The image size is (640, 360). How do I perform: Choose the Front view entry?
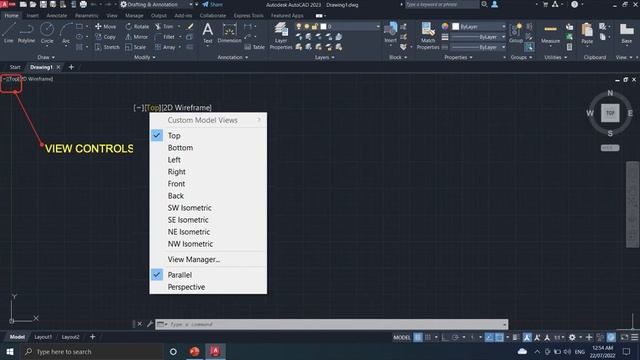point(176,184)
